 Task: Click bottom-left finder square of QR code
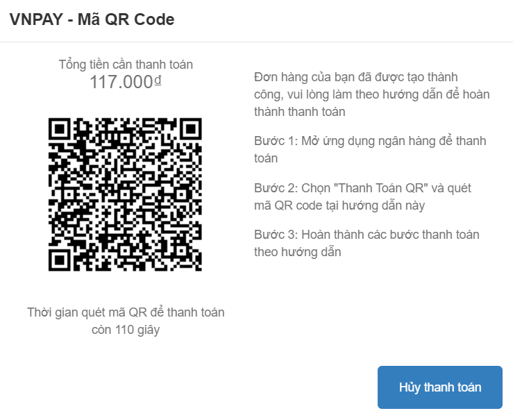pyautogui.click(x=59, y=260)
